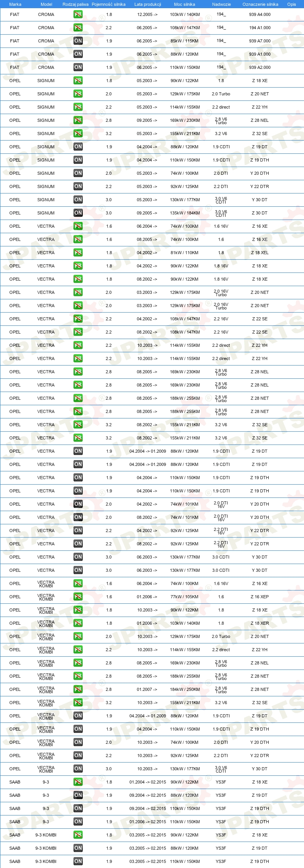This screenshot has height=868, width=304.
Task: Click diesel ON icon for CROMA 939 A1.000
Action: tap(78, 54)
